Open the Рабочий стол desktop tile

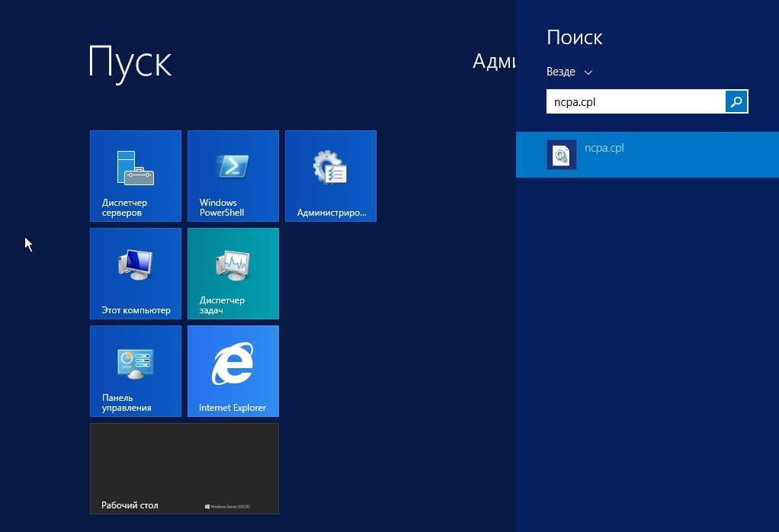[x=184, y=469]
